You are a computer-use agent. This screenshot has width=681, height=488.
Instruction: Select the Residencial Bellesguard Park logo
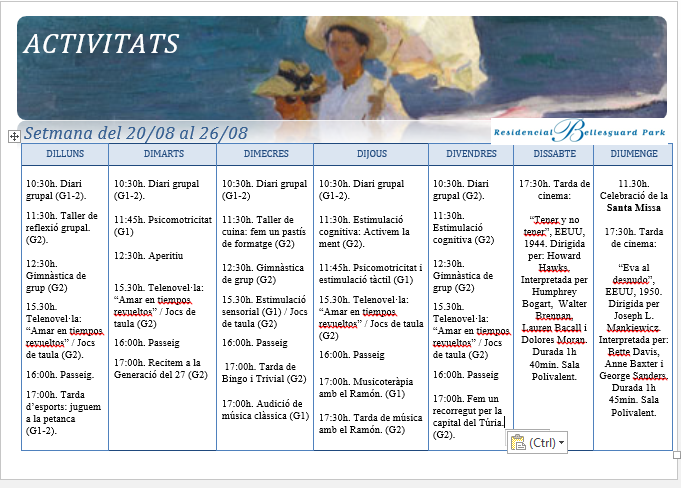(x=580, y=131)
